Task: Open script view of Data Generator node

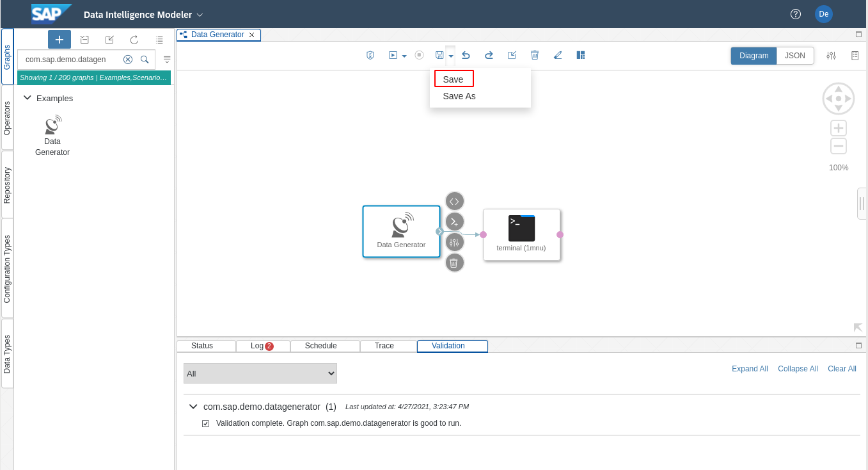Action: coord(455,201)
